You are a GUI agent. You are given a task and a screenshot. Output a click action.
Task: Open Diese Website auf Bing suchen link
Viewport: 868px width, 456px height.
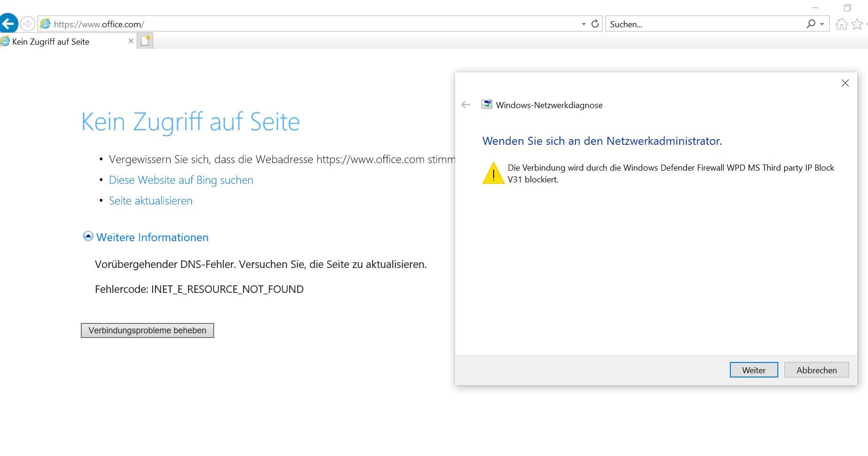[x=181, y=180]
